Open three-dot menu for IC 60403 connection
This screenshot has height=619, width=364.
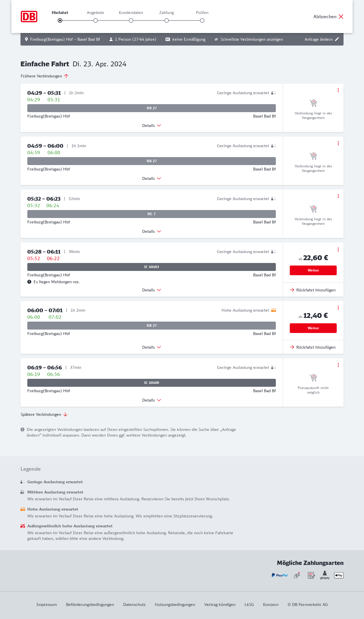[338, 250]
